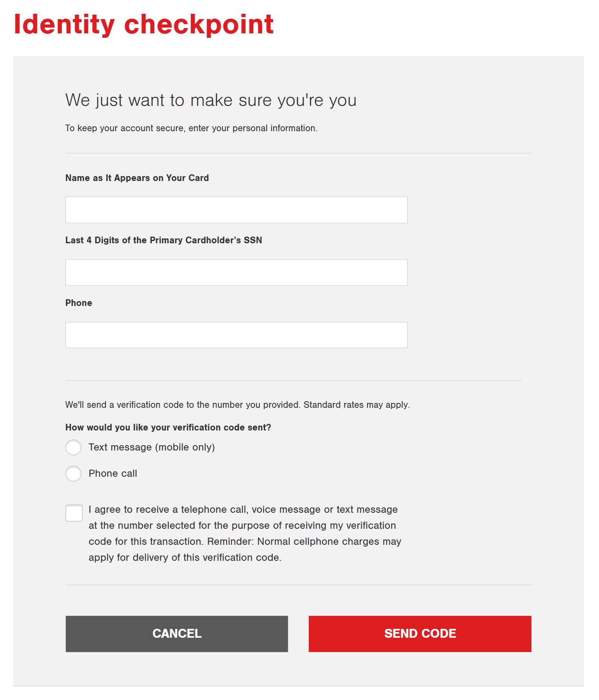Focus the Last 4 Digits of SSN input box
Image resolution: width=599 pixels, height=700 pixels.
tap(236, 273)
